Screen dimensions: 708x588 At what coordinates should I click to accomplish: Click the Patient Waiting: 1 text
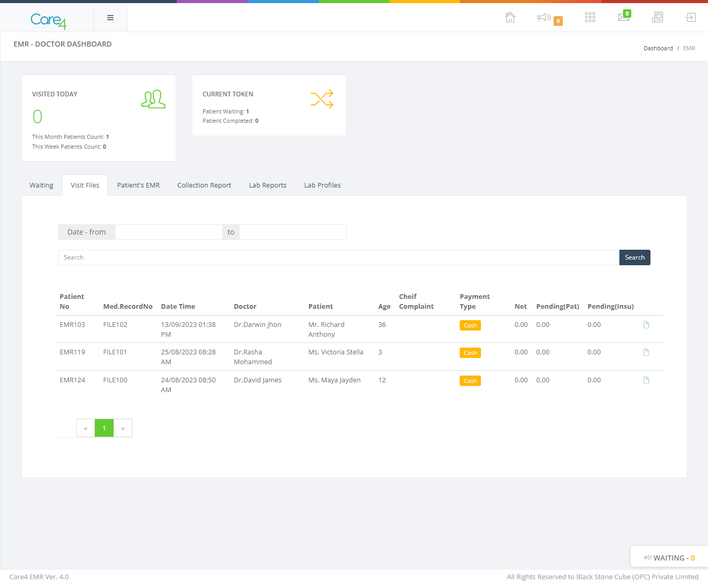226,111
